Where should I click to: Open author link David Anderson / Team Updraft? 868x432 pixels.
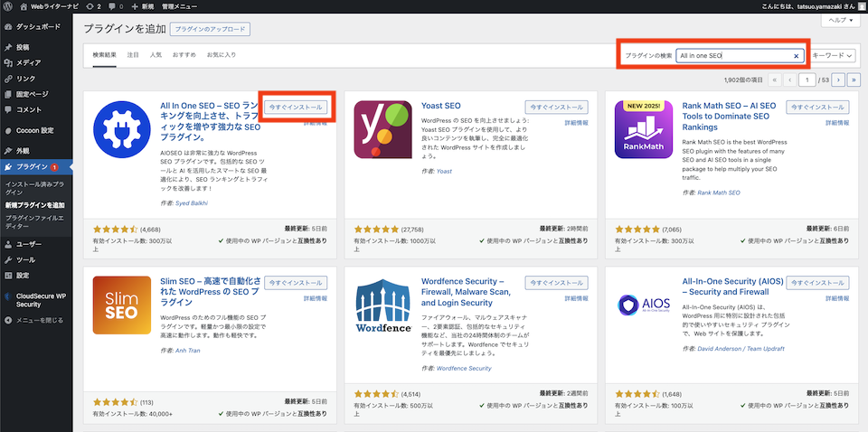(741, 349)
